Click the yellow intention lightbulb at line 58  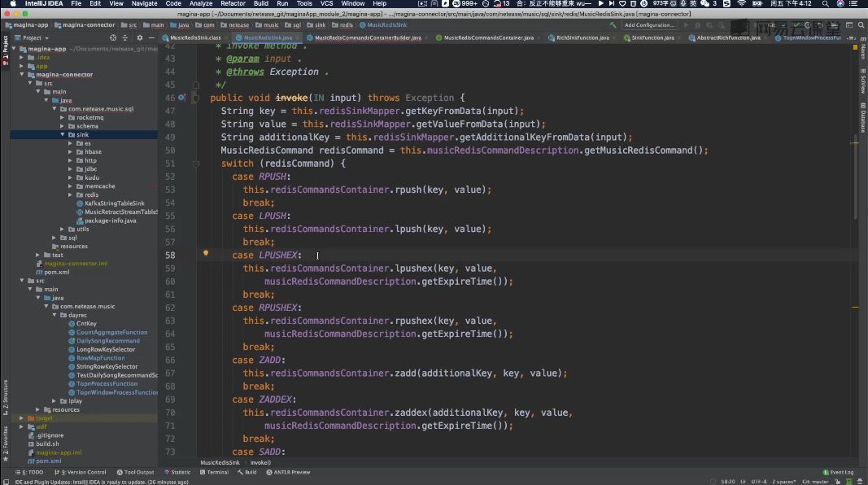[x=206, y=254]
